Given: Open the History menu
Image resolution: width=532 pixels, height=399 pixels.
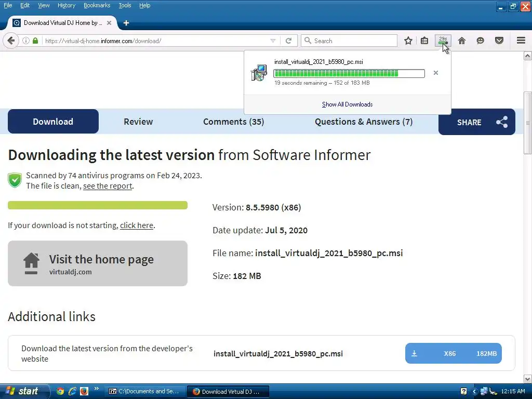Looking at the screenshot, I should 66,5.
